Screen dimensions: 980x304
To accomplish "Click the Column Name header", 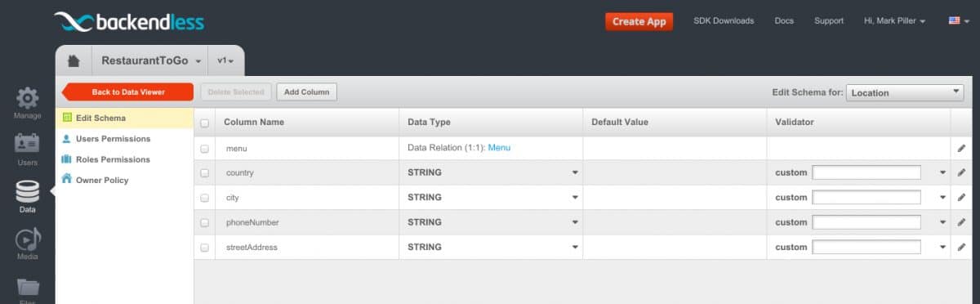I will click(254, 122).
